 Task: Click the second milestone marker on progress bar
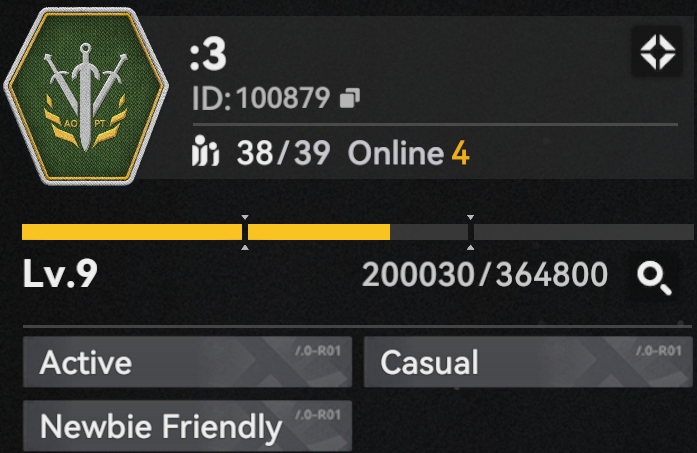point(470,232)
